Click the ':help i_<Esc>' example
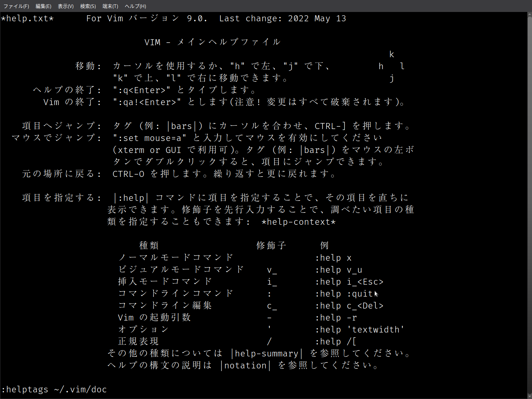 pos(349,282)
